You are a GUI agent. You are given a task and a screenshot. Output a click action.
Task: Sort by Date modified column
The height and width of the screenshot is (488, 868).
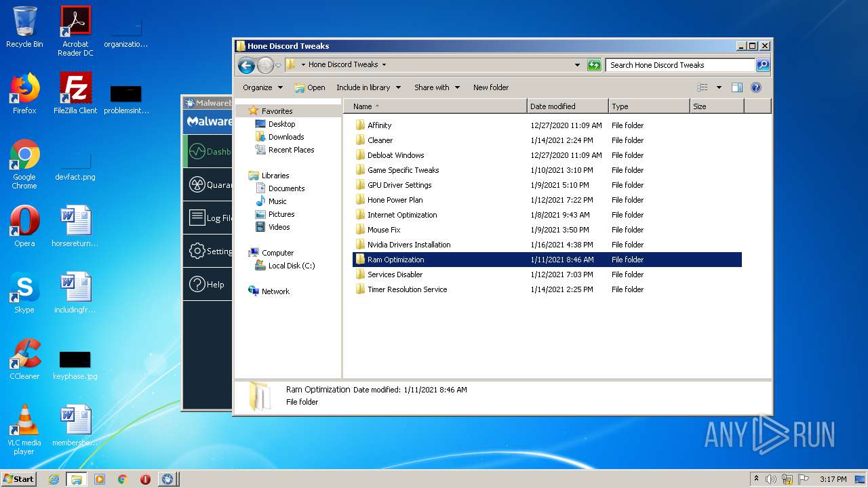point(568,106)
